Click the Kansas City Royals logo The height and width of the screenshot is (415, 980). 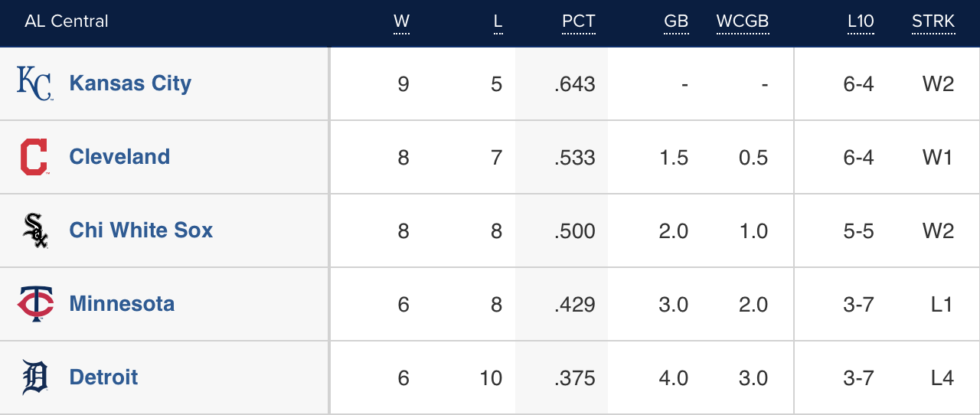tap(34, 83)
